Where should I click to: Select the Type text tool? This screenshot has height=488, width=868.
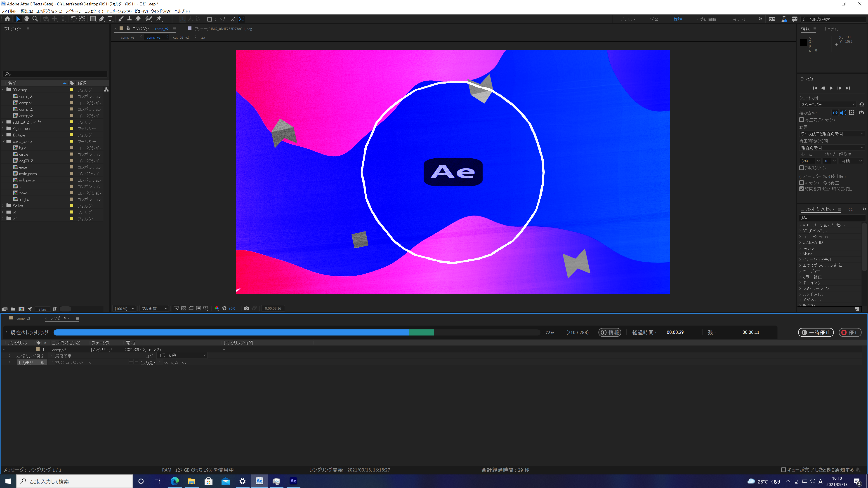coord(110,19)
